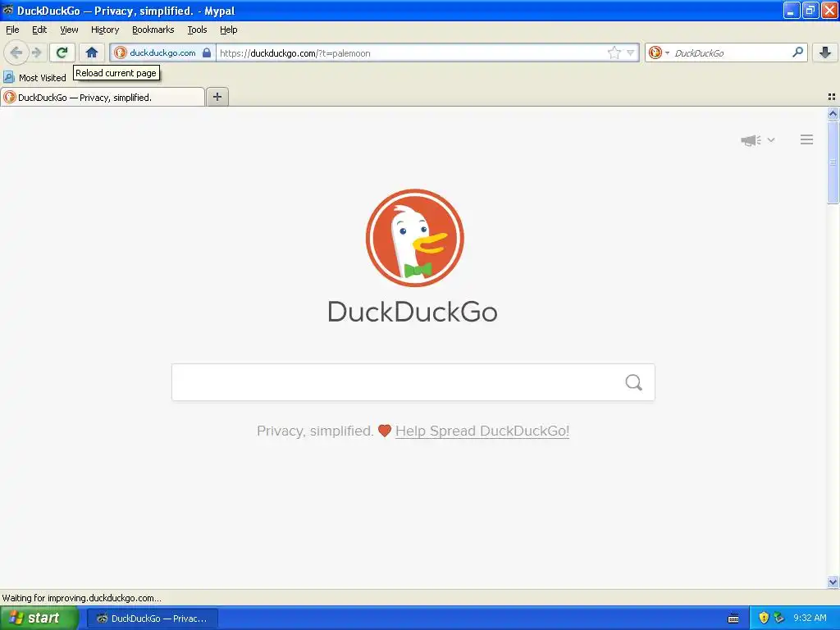840x630 pixels.
Task: Reload the current page
Action: click(x=62, y=52)
